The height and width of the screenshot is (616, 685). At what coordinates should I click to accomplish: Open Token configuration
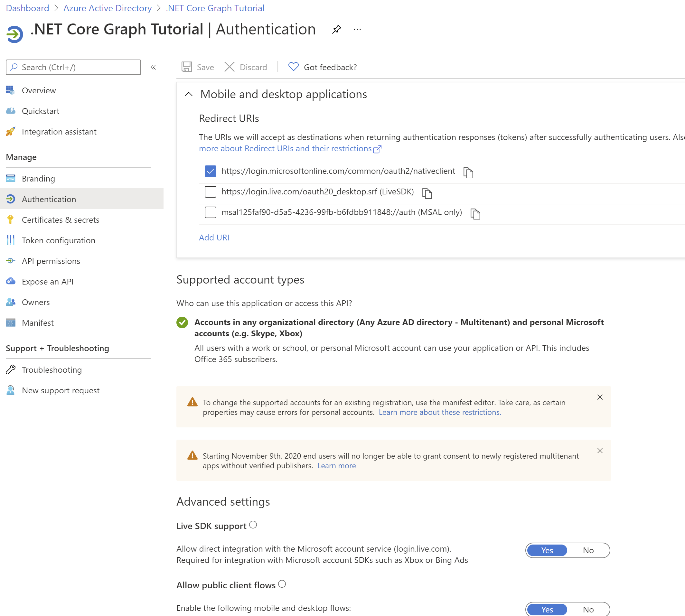(x=58, y=240)
